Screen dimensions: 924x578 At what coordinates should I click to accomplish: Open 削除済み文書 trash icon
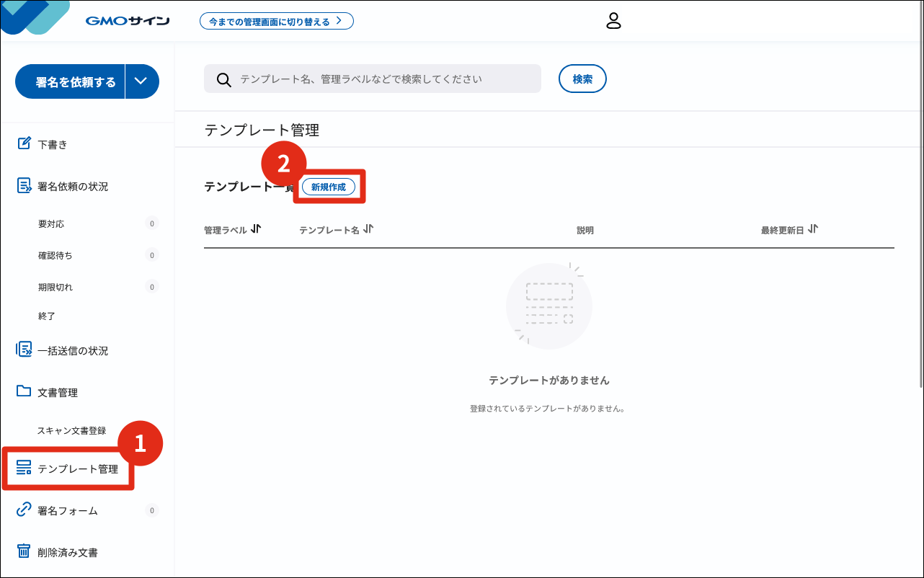tap(22, 552)
